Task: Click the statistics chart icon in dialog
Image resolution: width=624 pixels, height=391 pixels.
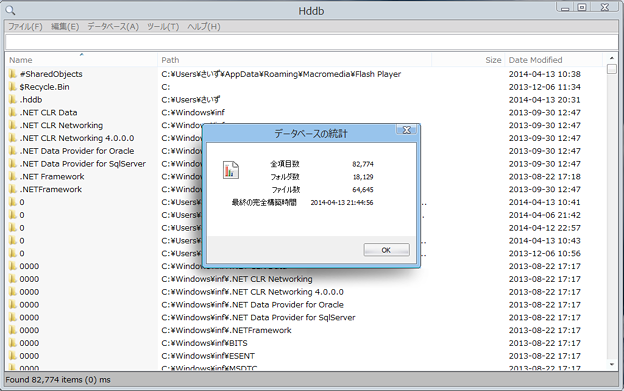Action: point(230,170)
